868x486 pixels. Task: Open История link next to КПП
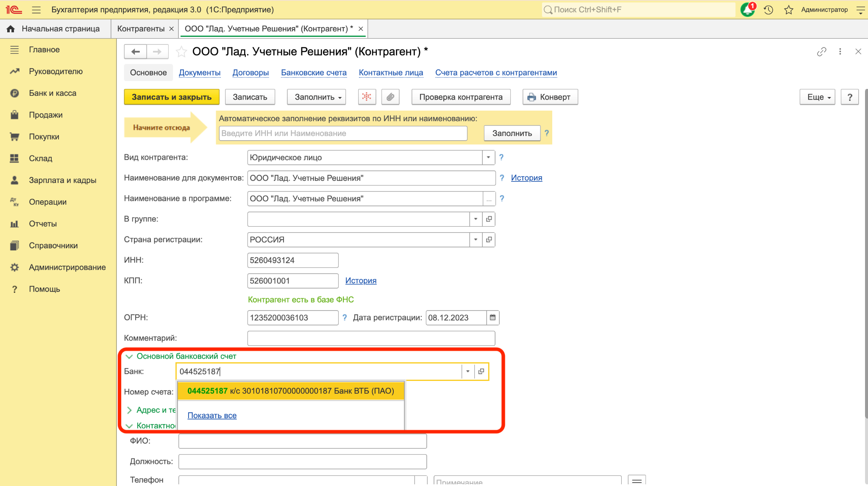tap(361, 280)
